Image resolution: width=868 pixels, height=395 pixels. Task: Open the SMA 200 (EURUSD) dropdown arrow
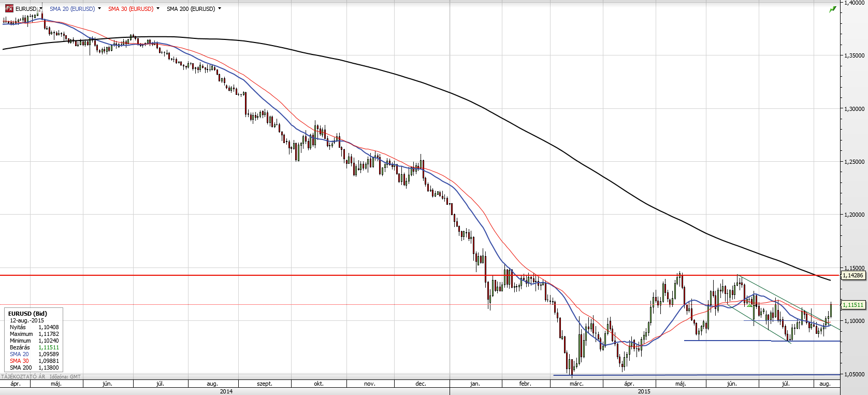pos(220,8)
